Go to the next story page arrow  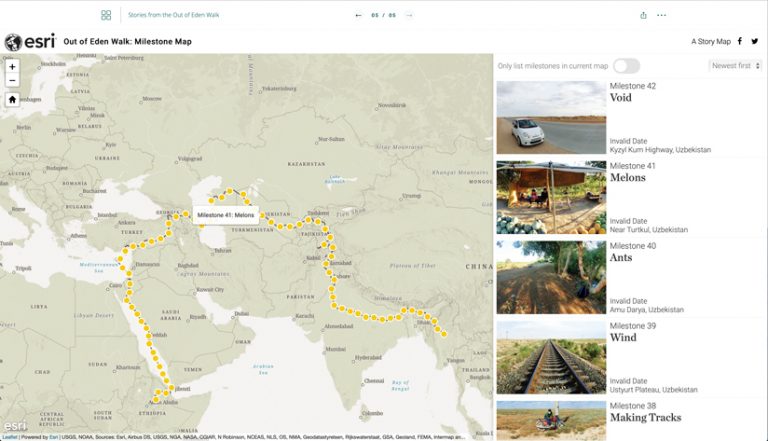409,15
